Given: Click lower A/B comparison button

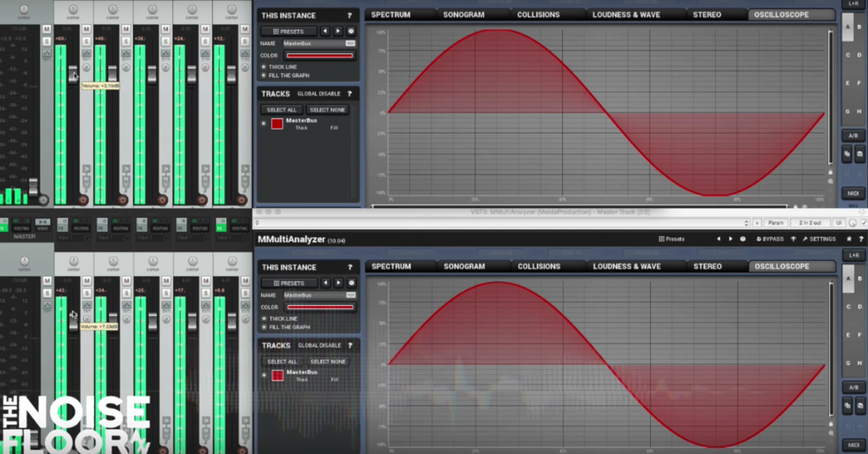Looking at the screenshot, I should point(853,387).
